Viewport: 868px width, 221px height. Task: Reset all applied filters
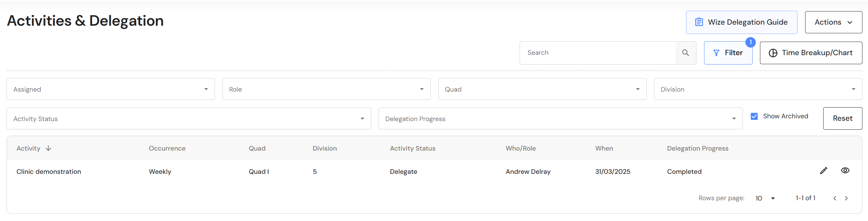[842, 118]
